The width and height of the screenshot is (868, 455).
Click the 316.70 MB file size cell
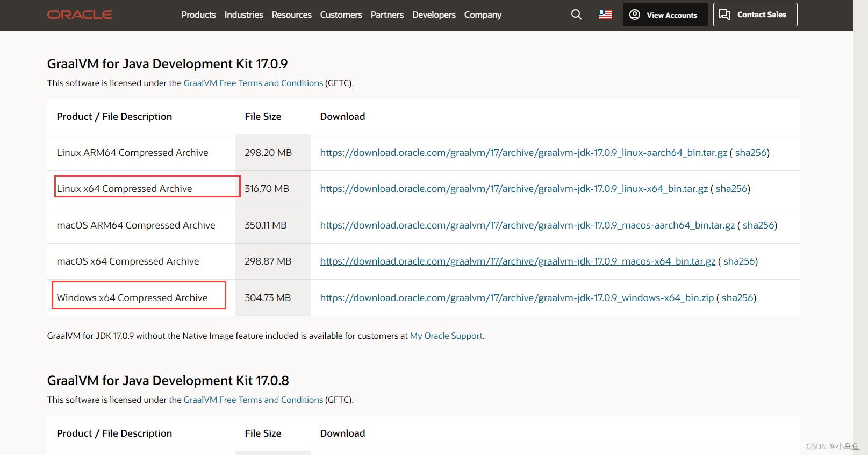pos(273,189)
